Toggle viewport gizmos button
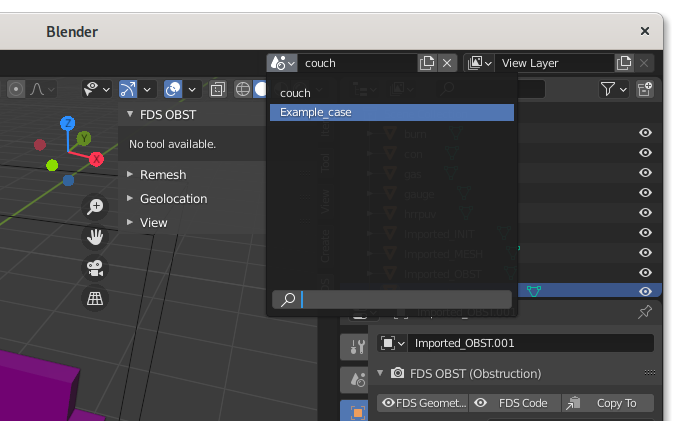The height and width of the screenshot is (421, 682). (x=128, y=90)
